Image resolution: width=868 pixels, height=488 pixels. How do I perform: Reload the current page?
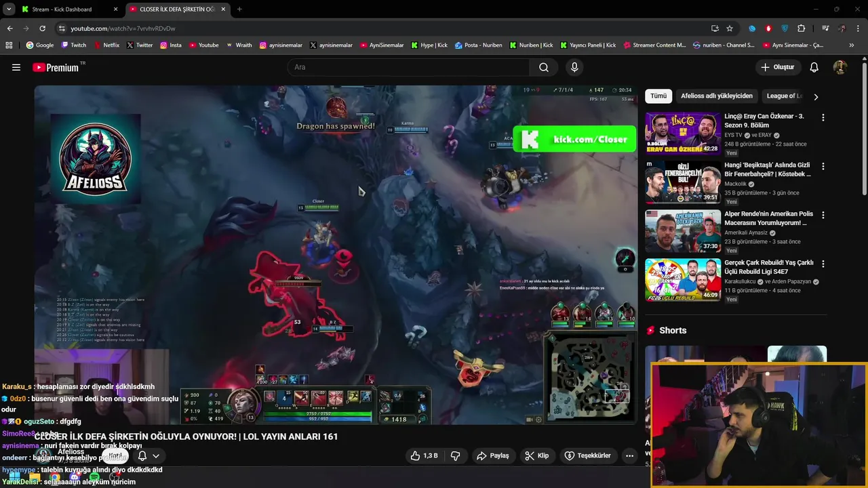[42, 28]
